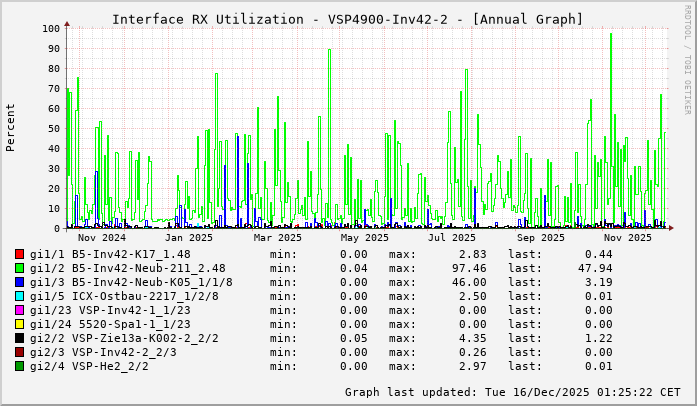This screenshot has height=406, width=697.
Task: Click the blue gi1/3 legend color swatch
Action: 20,282
